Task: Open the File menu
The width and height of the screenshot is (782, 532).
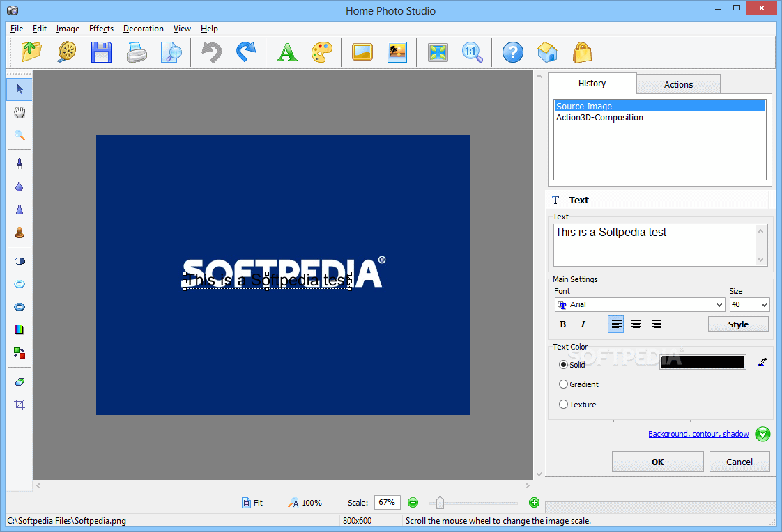Action: click(17, 29)
